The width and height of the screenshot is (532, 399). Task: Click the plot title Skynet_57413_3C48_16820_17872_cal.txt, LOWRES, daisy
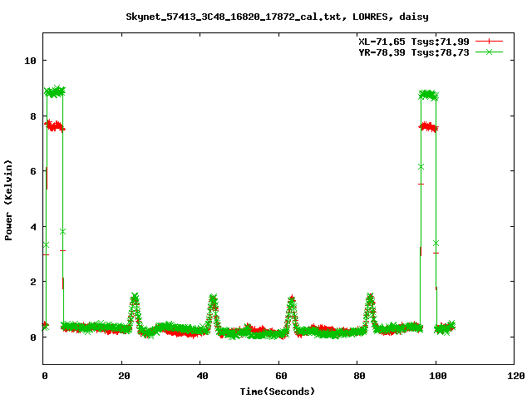click(x=277, y=17)
